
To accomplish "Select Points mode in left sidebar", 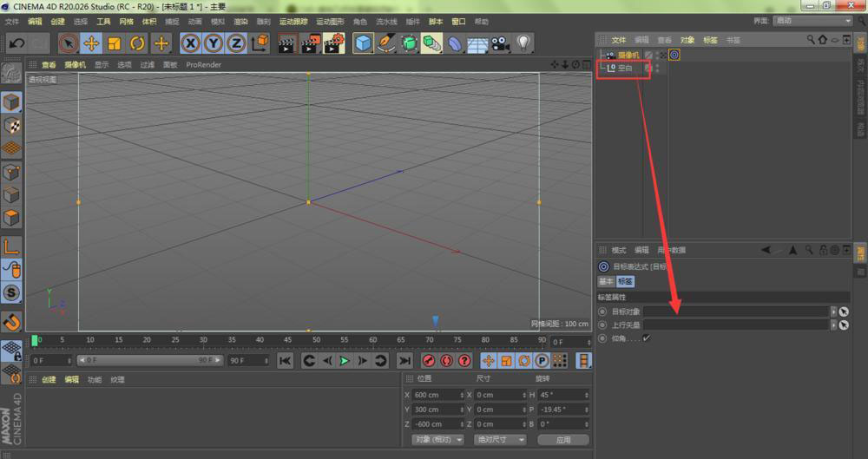I will coord(11,172).
